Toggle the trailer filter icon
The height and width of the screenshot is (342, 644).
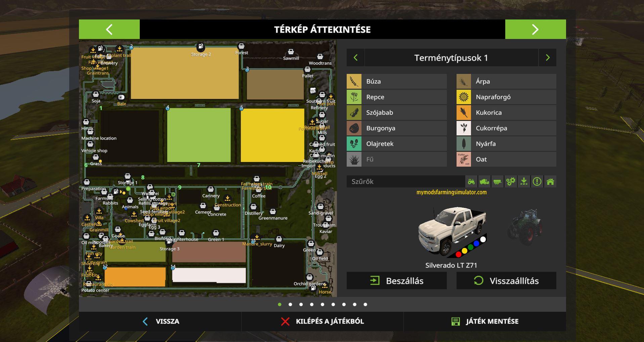click(x=498, y=182)
